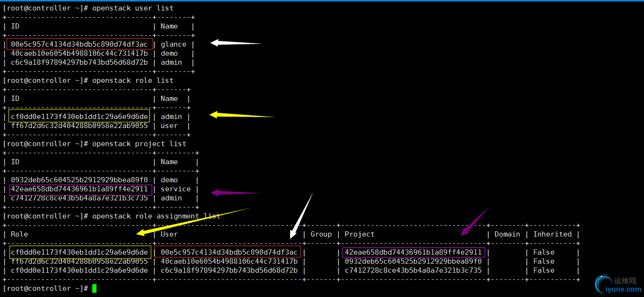
Task: Click the 'service' project name
Action: pyautogui.click(x=176, y=189)
